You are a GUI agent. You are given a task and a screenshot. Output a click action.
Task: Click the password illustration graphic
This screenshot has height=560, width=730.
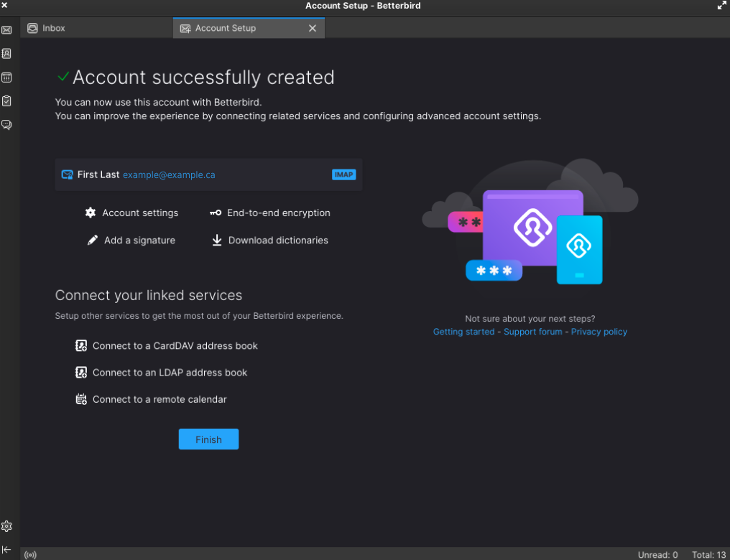tap(530, 223)
